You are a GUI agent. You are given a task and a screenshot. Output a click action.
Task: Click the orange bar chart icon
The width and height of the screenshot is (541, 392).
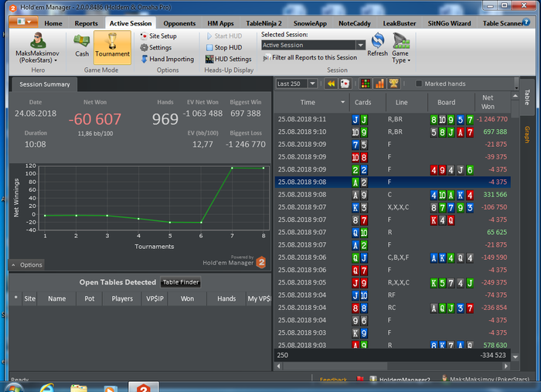point(379,84)
